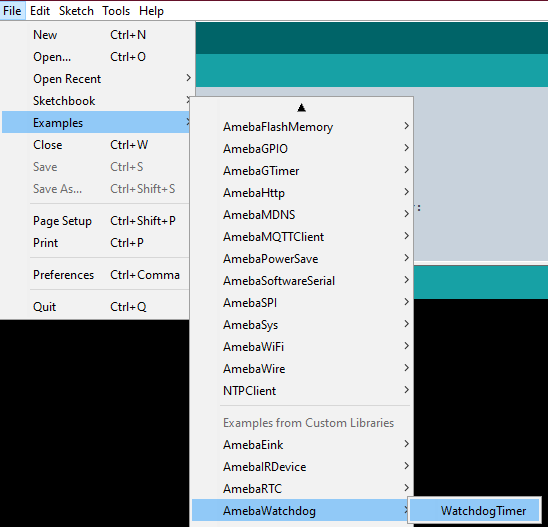The image size is (548, 527).
Task: Select the Examples menu entry
Action: tap(96, 123)
